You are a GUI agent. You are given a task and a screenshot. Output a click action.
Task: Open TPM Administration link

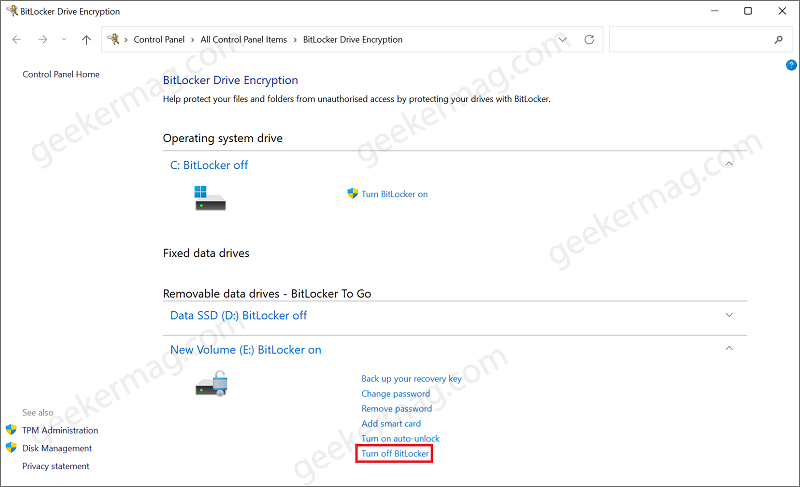tap(60, 430)
